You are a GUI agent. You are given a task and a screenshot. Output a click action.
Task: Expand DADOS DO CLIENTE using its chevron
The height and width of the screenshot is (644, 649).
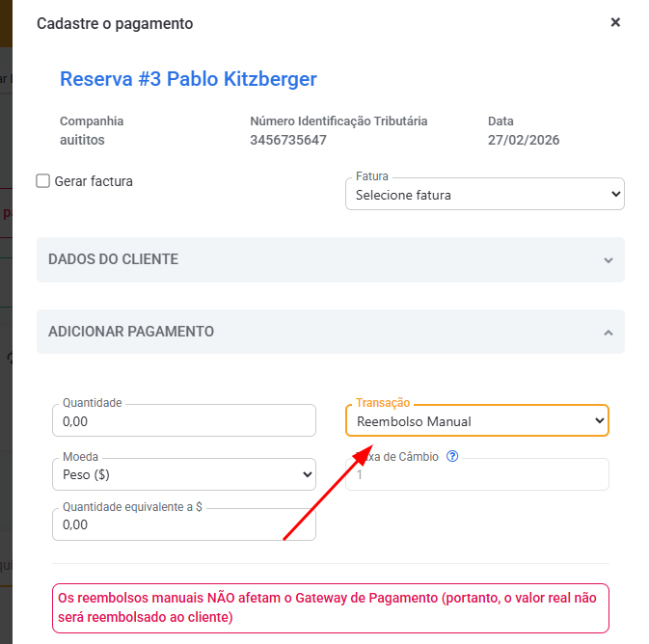tap(608, 260)
